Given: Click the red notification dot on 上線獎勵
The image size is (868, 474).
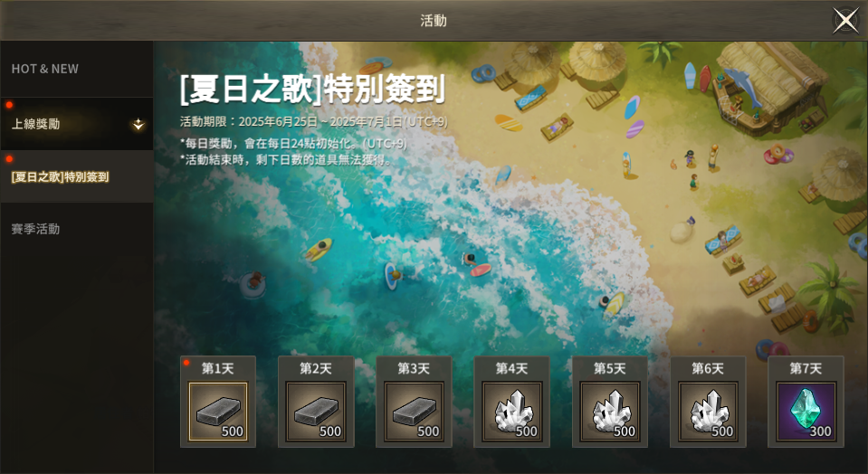Looking at the screenshot, I should 9,105.
